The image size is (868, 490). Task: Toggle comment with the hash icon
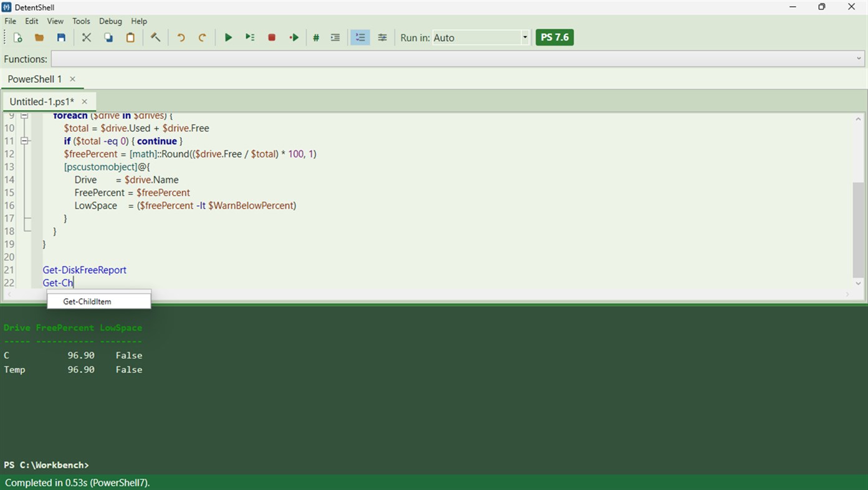(x=316, y=37)
